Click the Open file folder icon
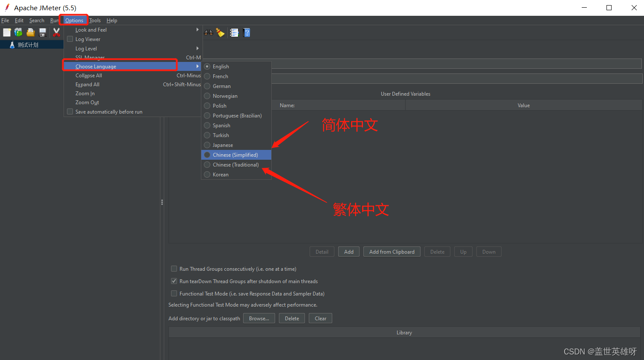The width and height of the screenshot is (644, 360). click(30, 32)
